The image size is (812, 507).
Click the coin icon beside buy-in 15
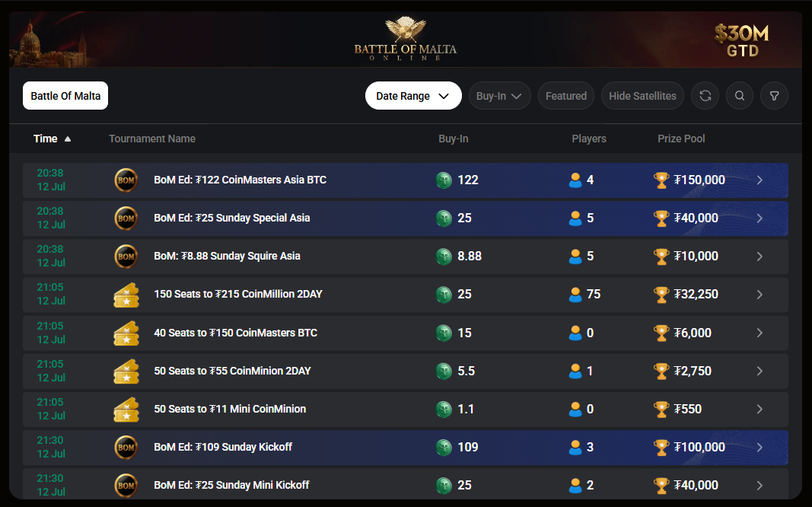(x=444, y=333)
